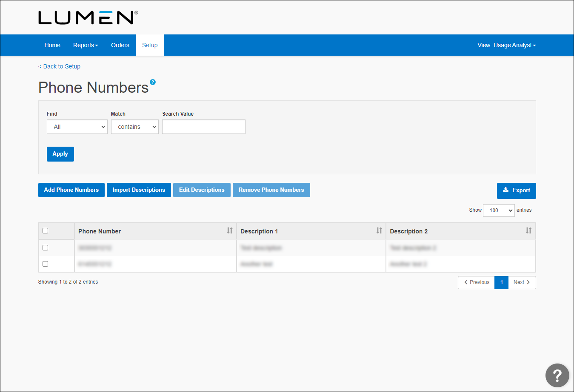Check the second phone number row checkbox
This screenshot has height=392, width=574.
point(46,264)
